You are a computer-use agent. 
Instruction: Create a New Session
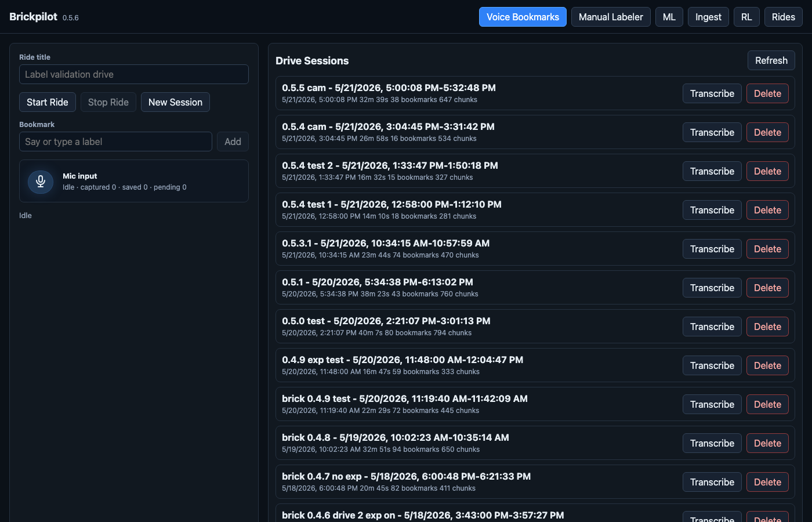175,102
